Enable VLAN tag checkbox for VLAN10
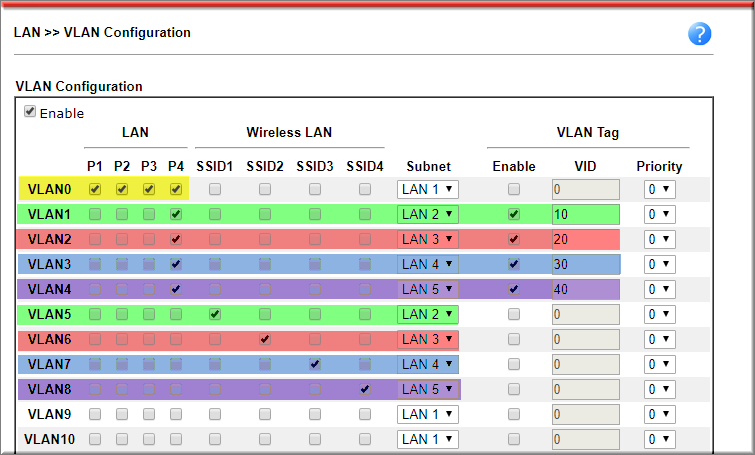This screenshot has height=455, width=755. click(x=514, y=439)
